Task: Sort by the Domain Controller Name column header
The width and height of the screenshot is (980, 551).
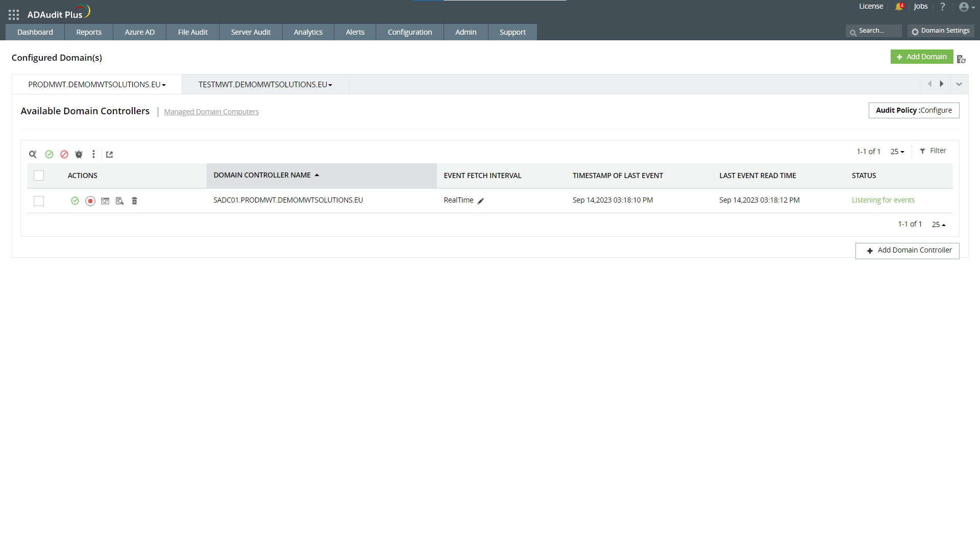Action: (262, 175)
